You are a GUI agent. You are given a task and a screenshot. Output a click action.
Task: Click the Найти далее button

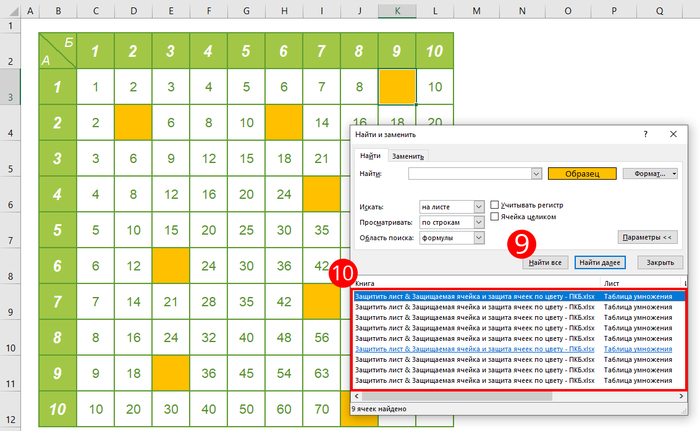600,262
